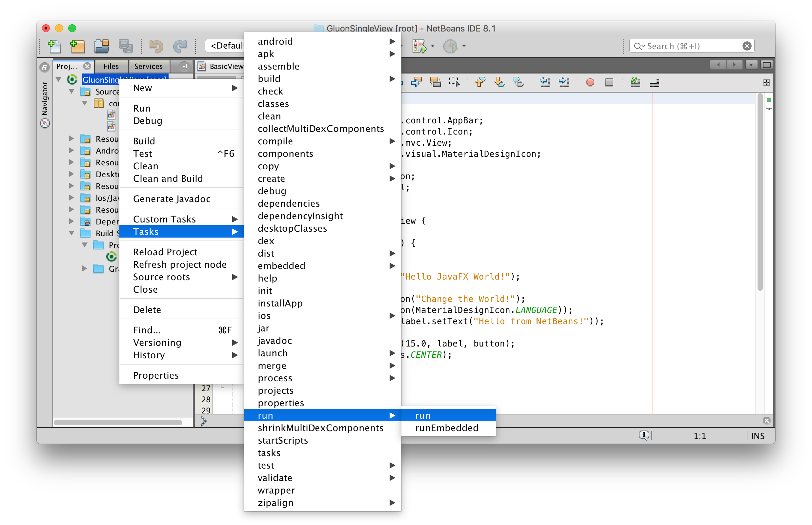Screen dimensions: 812x525
Task: Click the notifications icon in status bar
Action: [644, 435]
